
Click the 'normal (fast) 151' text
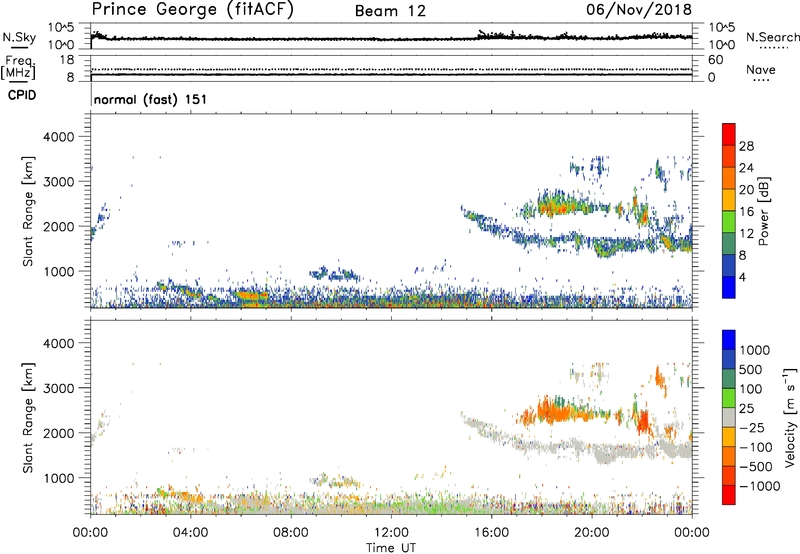pos(151,99)
